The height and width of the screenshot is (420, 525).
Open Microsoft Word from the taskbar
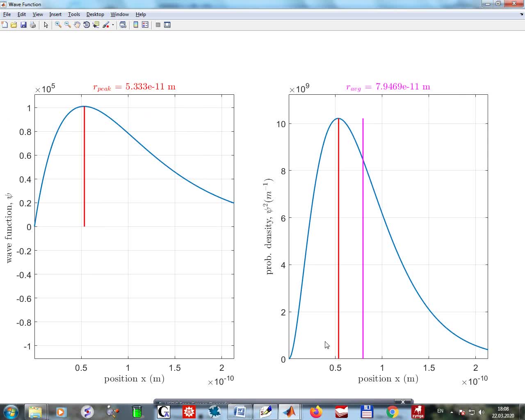click(x=240, y=411)
